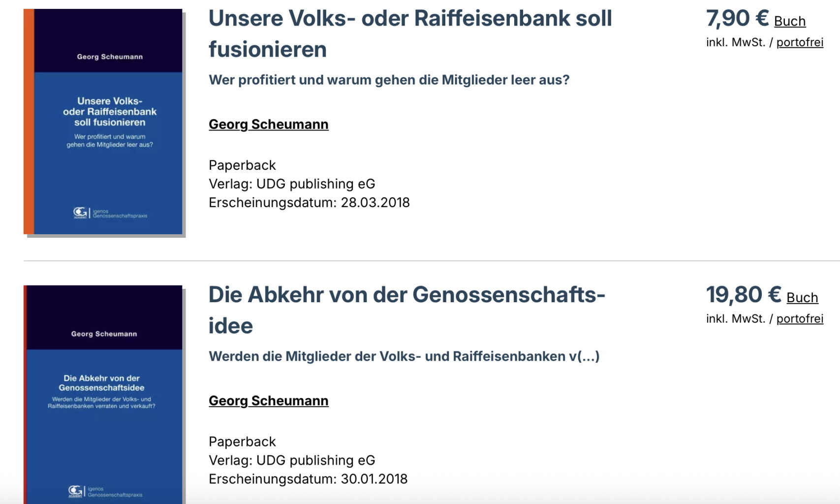The width and height of the screenshot is (840, 504).
Task: Click the author name printed on the fusionieren cover
Action: 110,57
